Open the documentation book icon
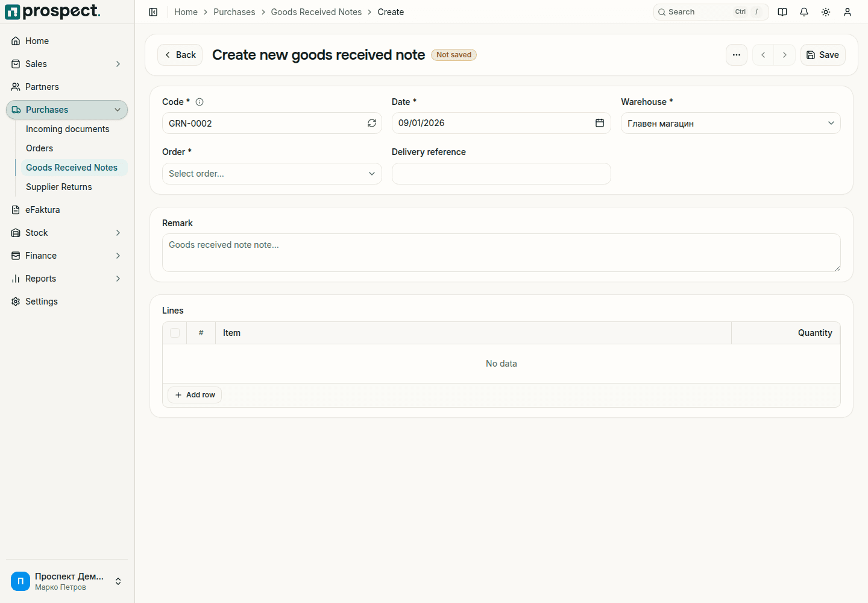This screenshot has height=603, width=868. tap(782, 12)
